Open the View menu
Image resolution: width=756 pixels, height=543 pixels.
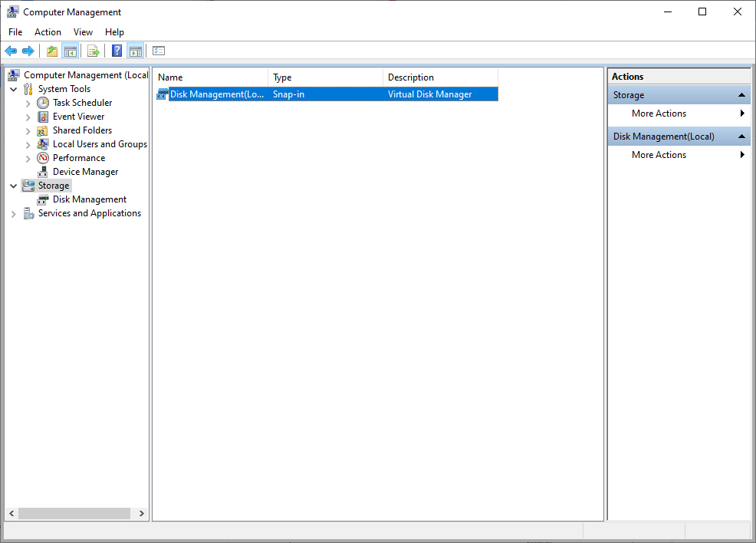(83, 32)
